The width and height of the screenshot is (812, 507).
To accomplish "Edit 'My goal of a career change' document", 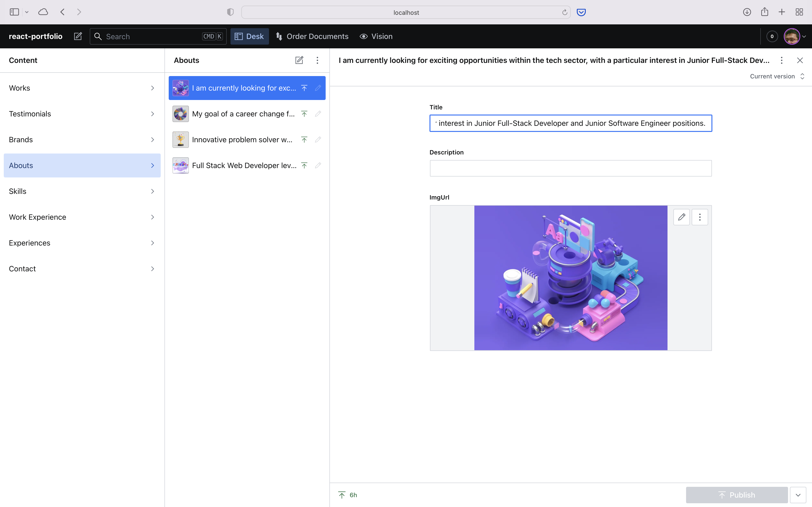I will [x=318, y=114].
